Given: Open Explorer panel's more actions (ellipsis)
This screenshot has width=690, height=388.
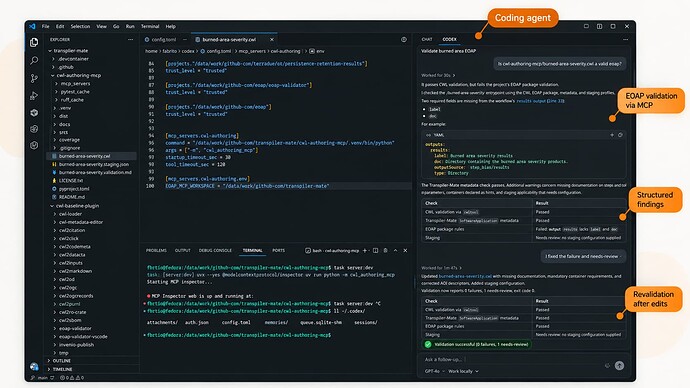Looking at the screenshot, I should 130,40.
